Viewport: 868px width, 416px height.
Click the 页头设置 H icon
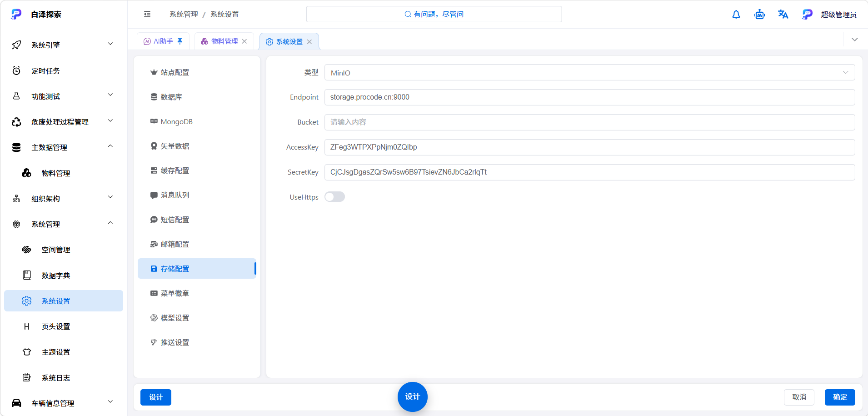tap(27, 326)
